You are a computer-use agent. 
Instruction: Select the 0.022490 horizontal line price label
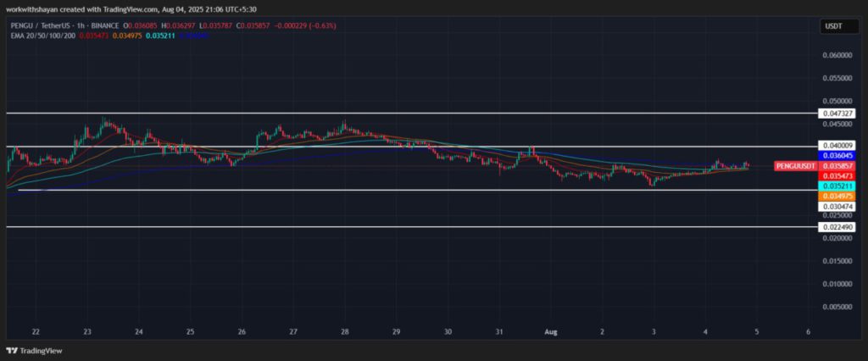pyautogui.click(x=837, y=227)
